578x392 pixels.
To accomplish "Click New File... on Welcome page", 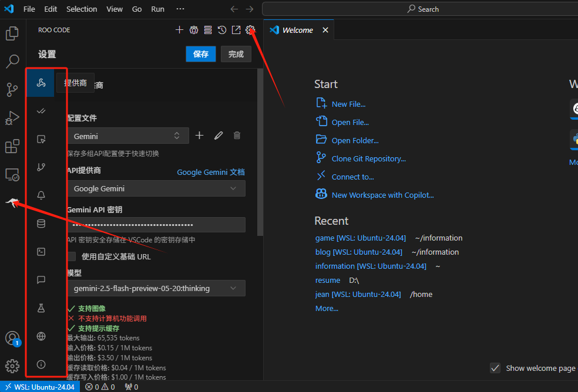I will (x=348, y=104).
